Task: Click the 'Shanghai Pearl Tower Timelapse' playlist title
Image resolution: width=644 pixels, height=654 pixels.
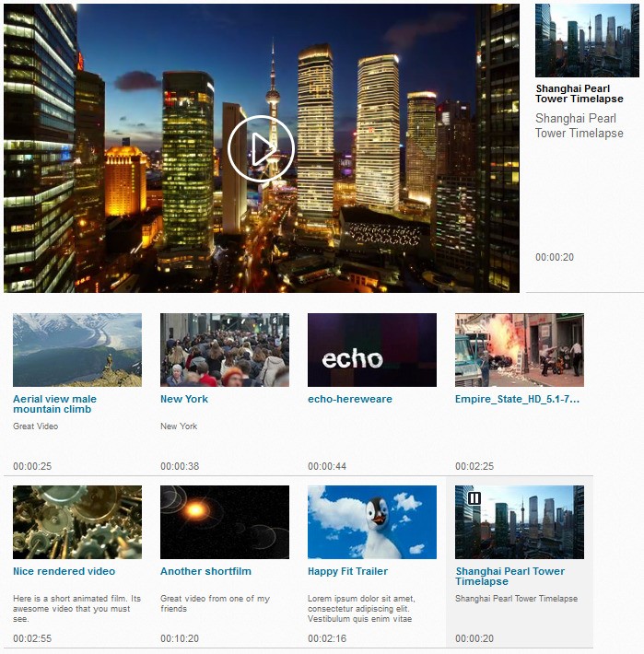Action: pos(509,576)
